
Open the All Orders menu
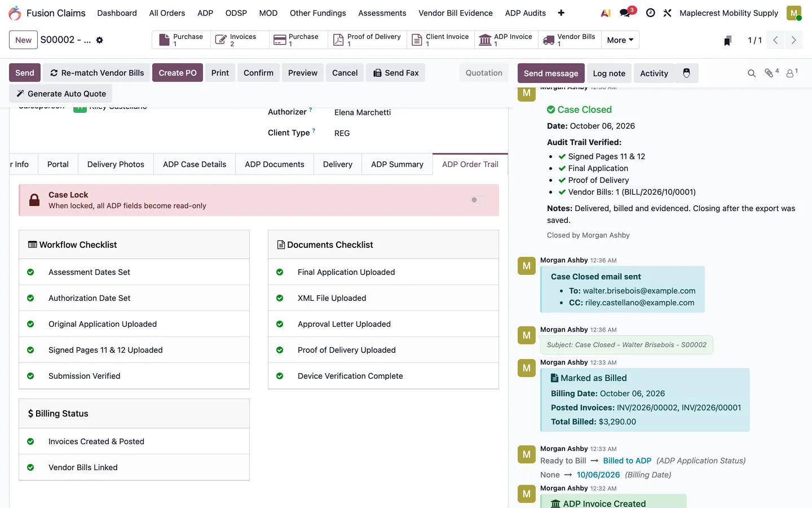click(x=167, y=13)
